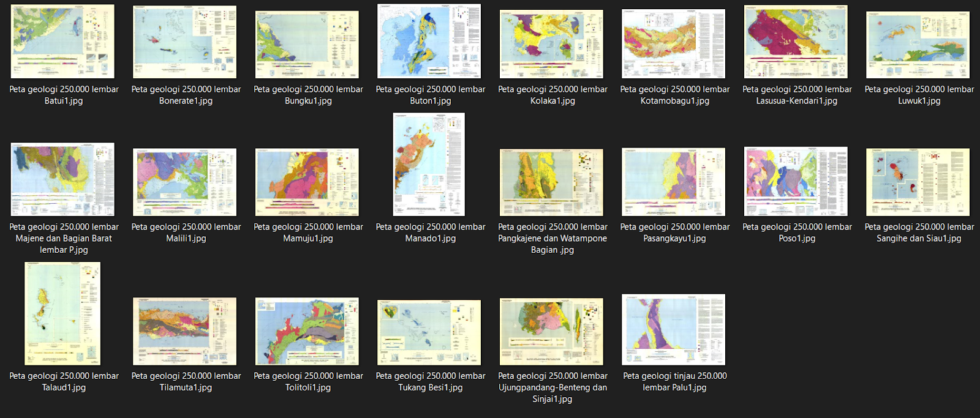Click the file name ending in Lasusua-Kendari1.jpg
Image resolution: width=980 pixels, height=418 pixels.
(797, 95)
